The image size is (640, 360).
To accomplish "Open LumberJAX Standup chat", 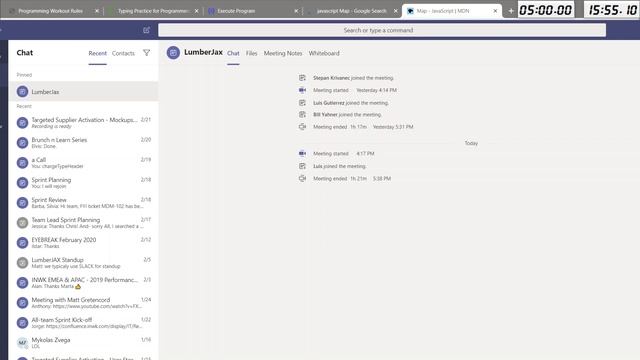I will [x=83, y=262].
